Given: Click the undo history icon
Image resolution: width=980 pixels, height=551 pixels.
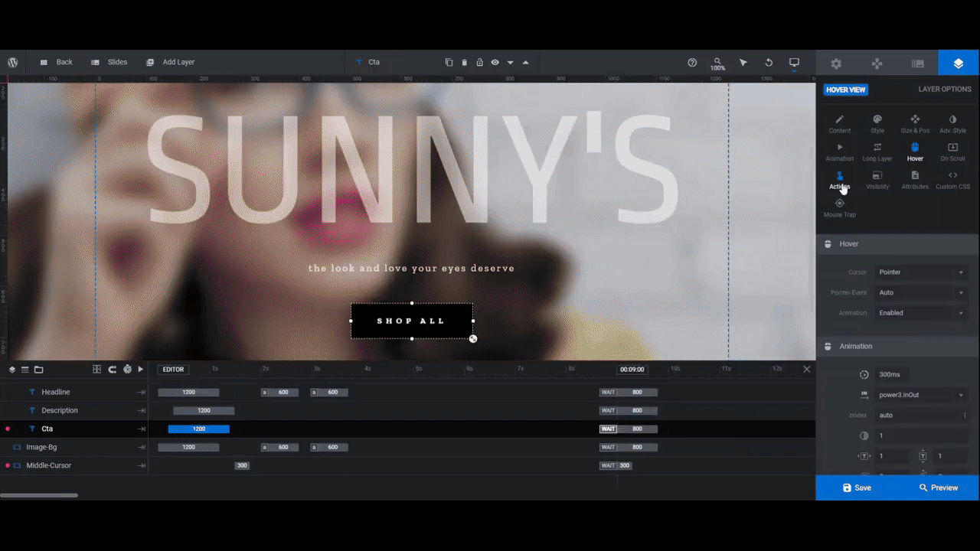Looking at the screenshot, I should coord(768,62).
